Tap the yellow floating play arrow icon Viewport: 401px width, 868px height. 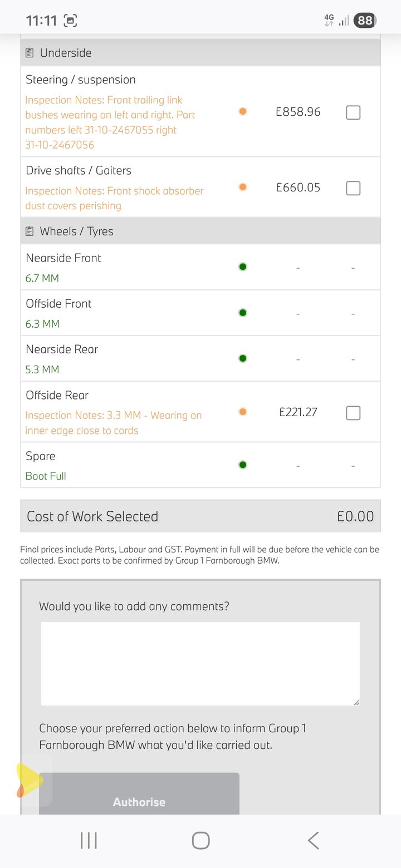coord(28,780)
